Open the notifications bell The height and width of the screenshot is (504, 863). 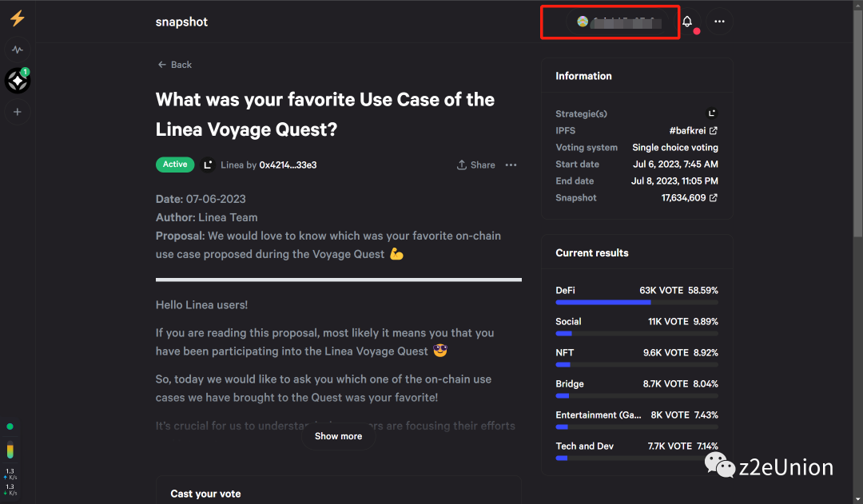click(687, 22)
